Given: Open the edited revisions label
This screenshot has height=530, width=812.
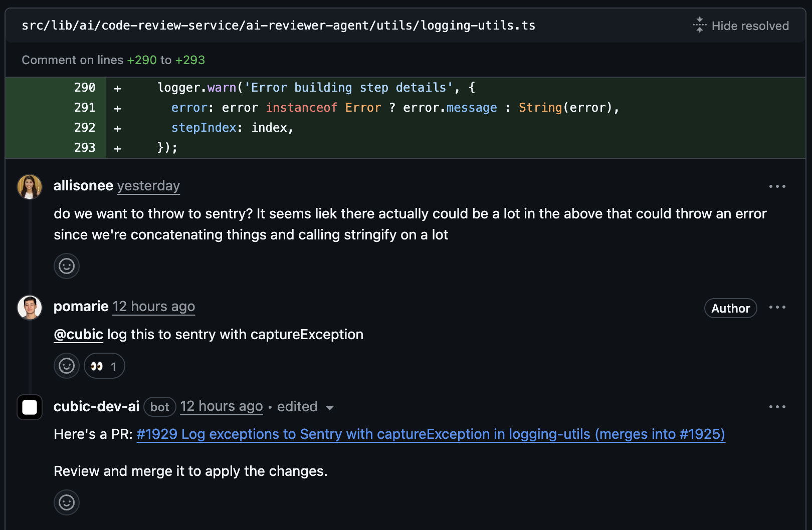Looking at the screenshot, I should (x=297, y=406).
